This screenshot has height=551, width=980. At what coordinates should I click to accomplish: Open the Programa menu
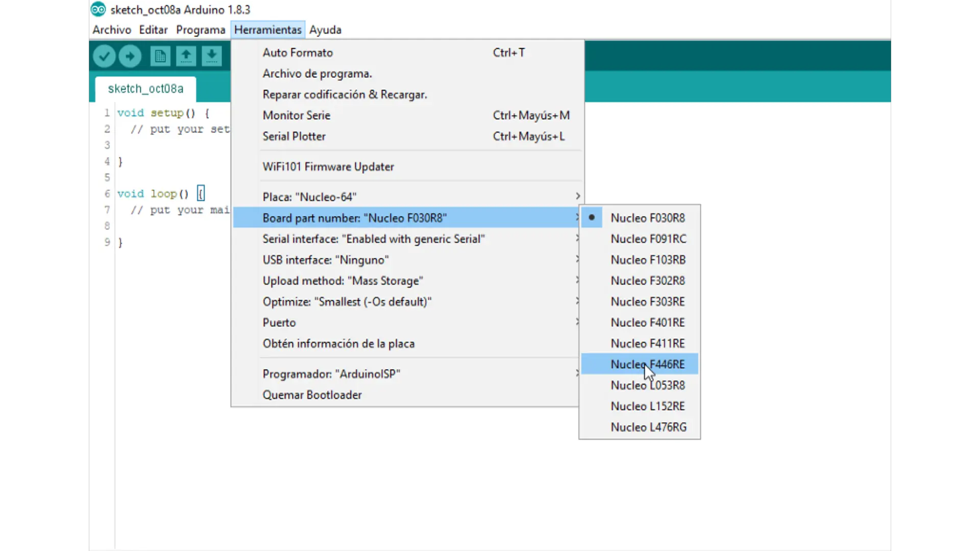(201, 30)
